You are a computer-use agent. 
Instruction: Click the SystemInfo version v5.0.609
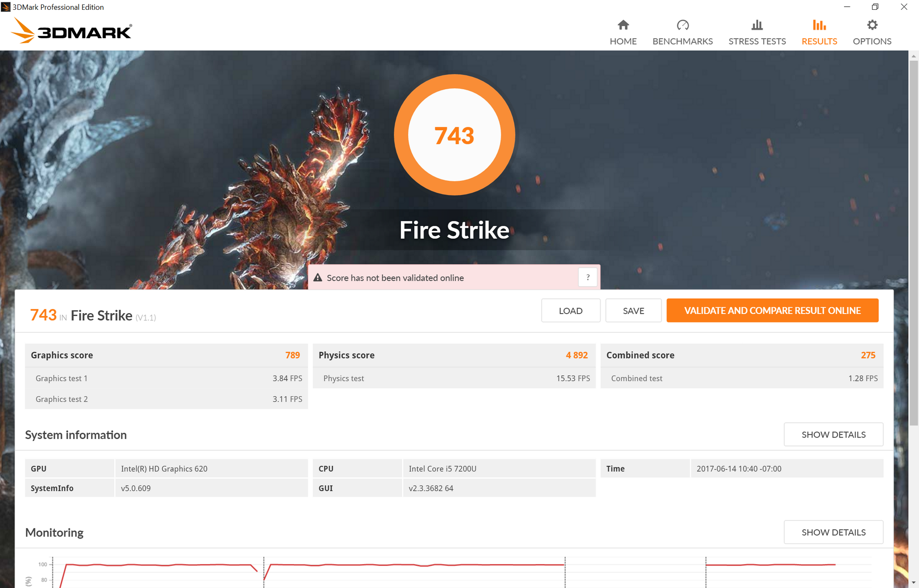[136, 488]
